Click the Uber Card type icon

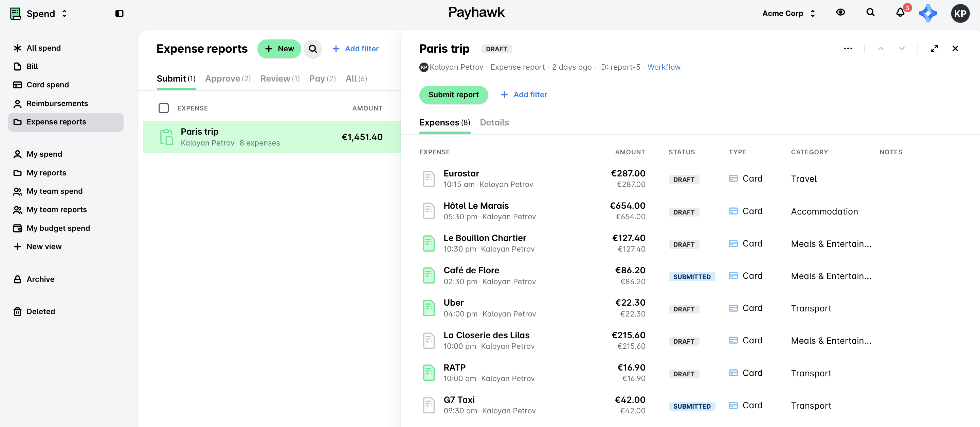[x=733, y=308]
